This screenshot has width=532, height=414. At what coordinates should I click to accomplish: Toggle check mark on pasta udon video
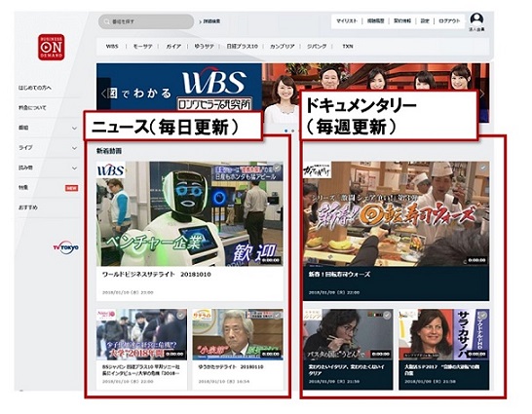[x=387, y=316]
